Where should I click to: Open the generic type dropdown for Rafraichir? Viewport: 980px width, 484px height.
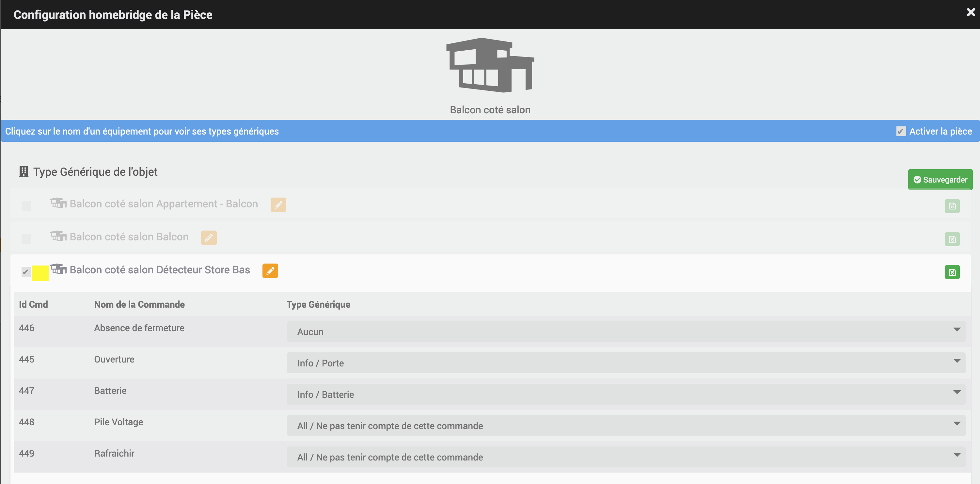click(626, 457)
